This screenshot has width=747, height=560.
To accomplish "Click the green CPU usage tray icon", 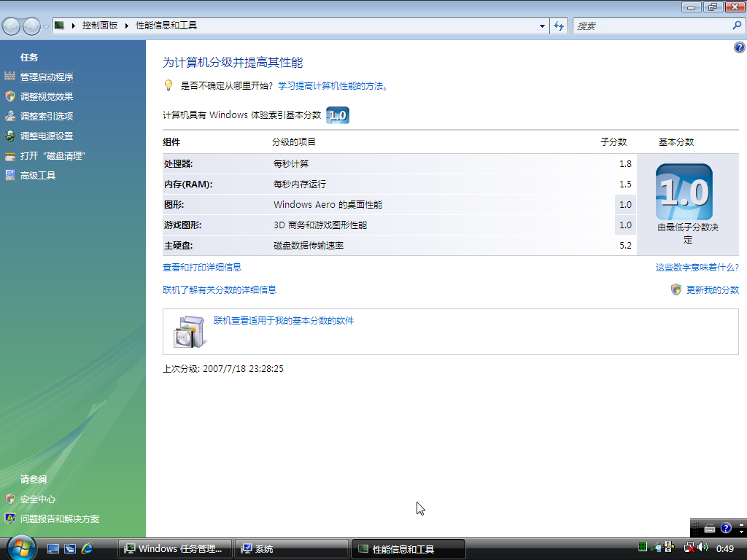I will tap(642, 547).
